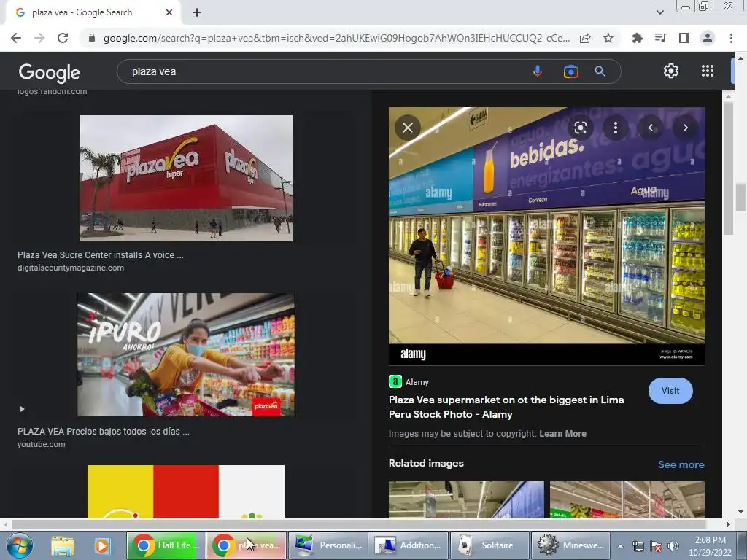Screen dimensions: 747x560
Task: Click the video play indicator icon
Action: pyautogui.click(x=22, y=409)
